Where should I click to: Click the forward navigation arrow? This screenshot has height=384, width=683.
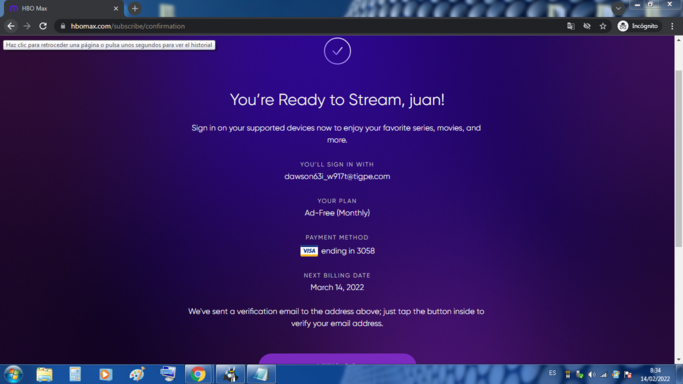[27, 26]
